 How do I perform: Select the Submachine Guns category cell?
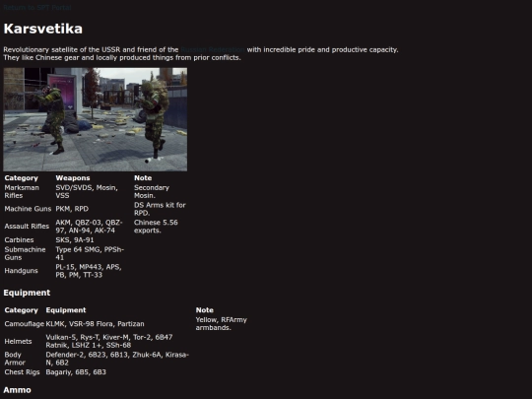pos(25,253)
